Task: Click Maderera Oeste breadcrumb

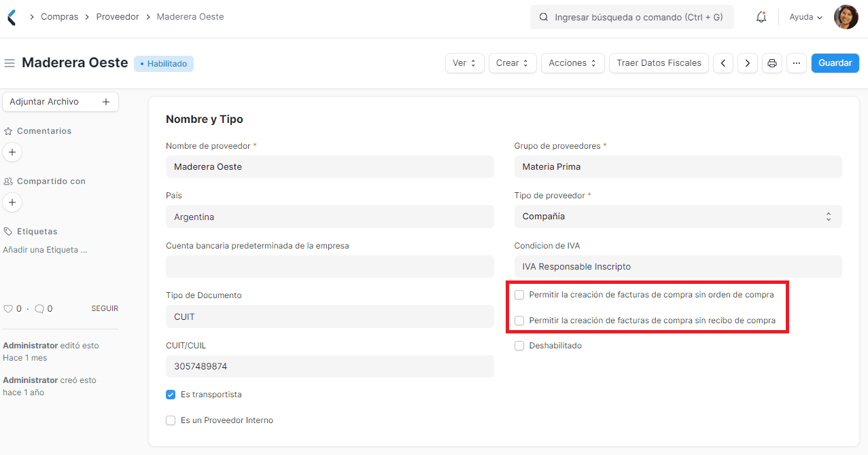Action: tap(190, 17)
